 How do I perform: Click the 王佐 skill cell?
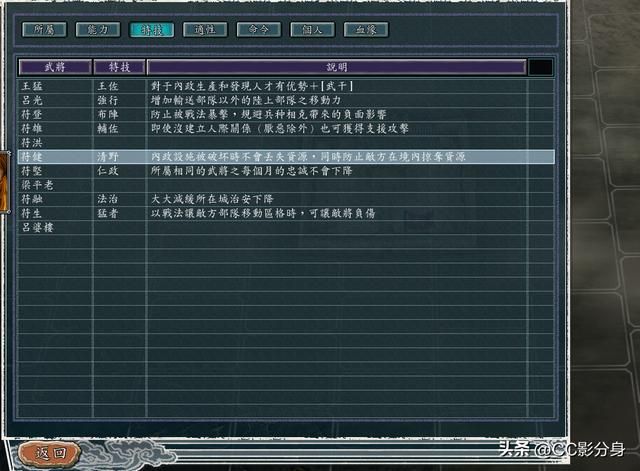pyautogui.click(x=108, y=86)
